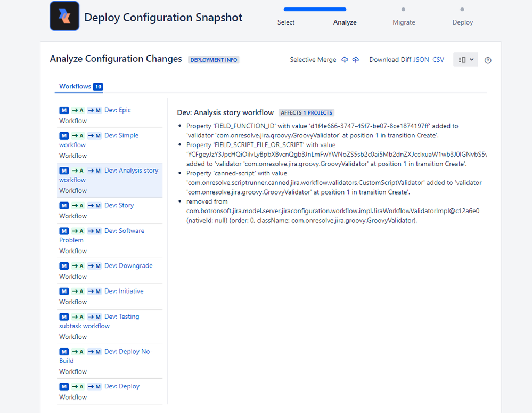The height and width of the screenshot is (413, 532).
Task: Click arrow M badge on Dev: Analysis story
Action: coord(94,171)
